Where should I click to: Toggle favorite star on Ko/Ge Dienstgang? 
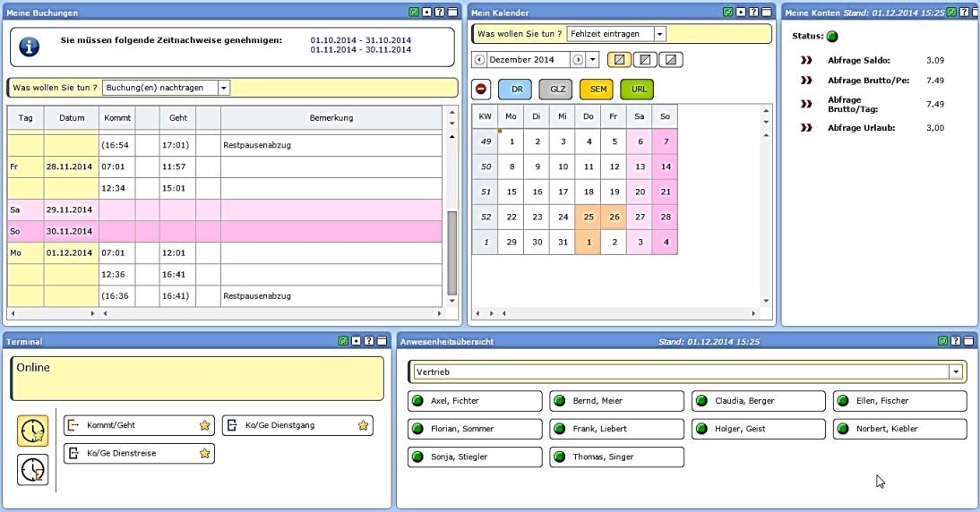coord(363,426)
